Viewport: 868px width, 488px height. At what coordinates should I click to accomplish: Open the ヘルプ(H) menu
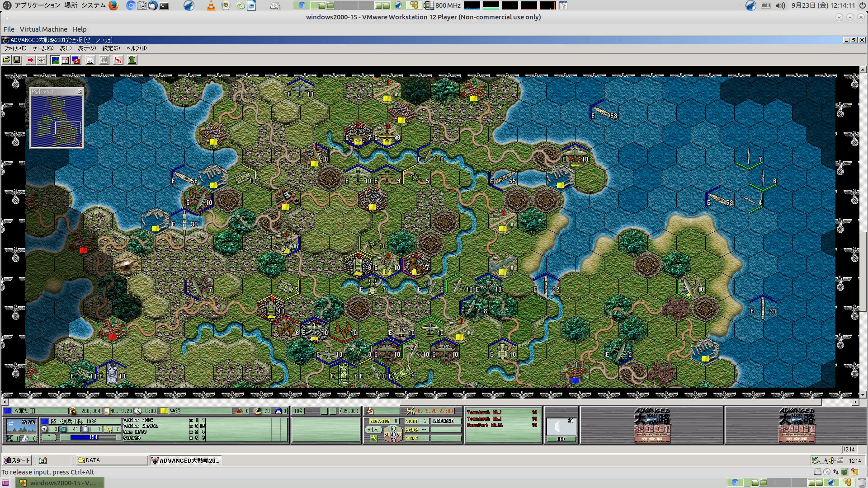pyautogui.click(x=136, y=48)
